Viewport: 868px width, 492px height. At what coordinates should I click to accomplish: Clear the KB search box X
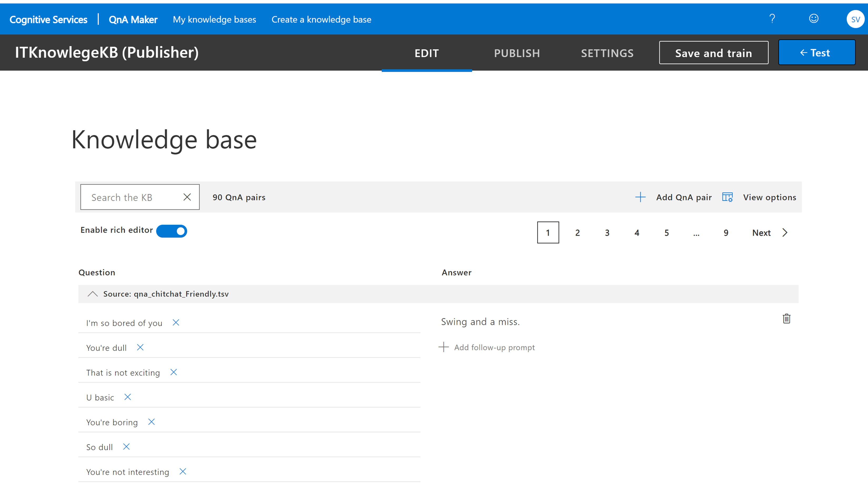click(x=187, y=197)
